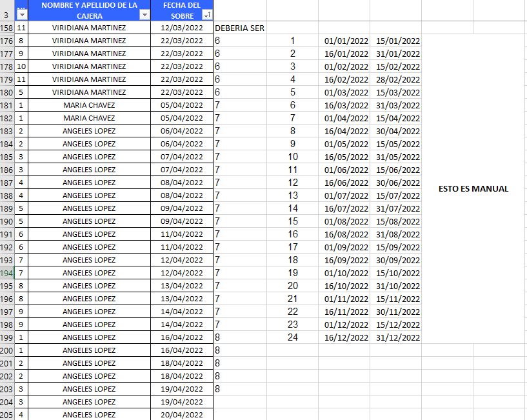Select the DEBERIA SER value 6 in row 176
527x420 pixels.
coord(240,41)
